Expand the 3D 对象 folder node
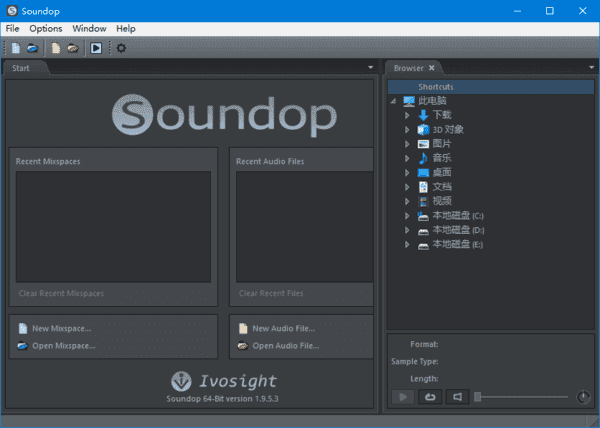This screenshot has width=600, height=428. click(x=407, y=130)
